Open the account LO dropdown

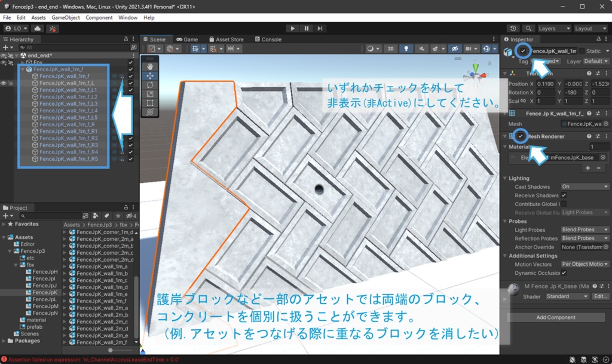pos(16,29)
